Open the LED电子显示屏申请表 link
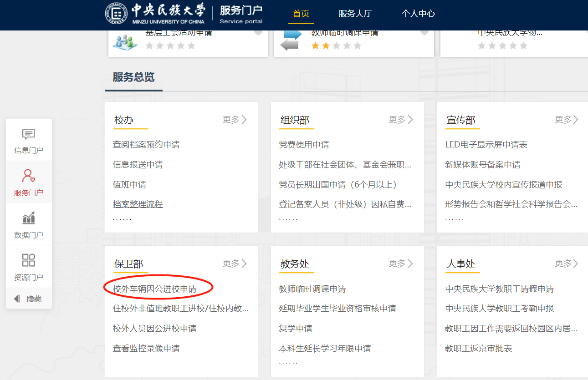Viewport: 588px width, 380px height. (486, 145)
